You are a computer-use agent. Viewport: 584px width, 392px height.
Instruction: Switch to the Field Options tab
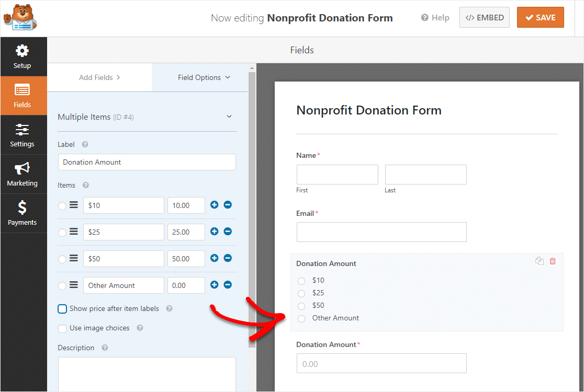(x=199, y=77)
